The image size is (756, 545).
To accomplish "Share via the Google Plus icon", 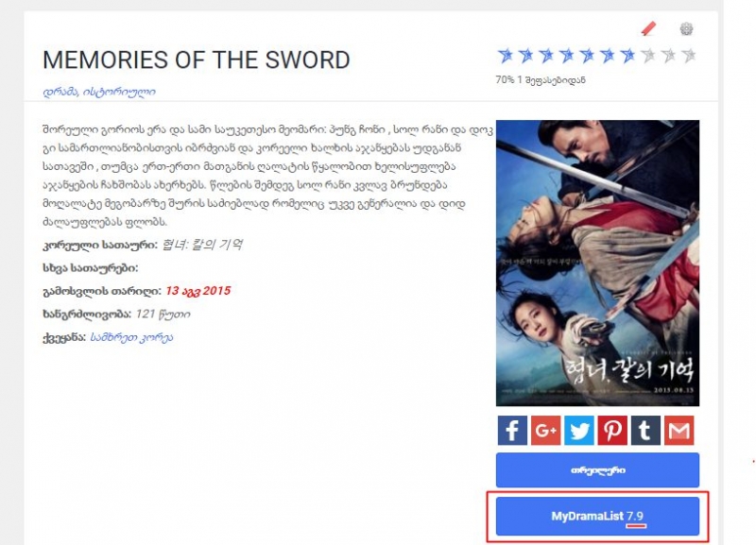I will pyautogui.click(x=546, y=431).
